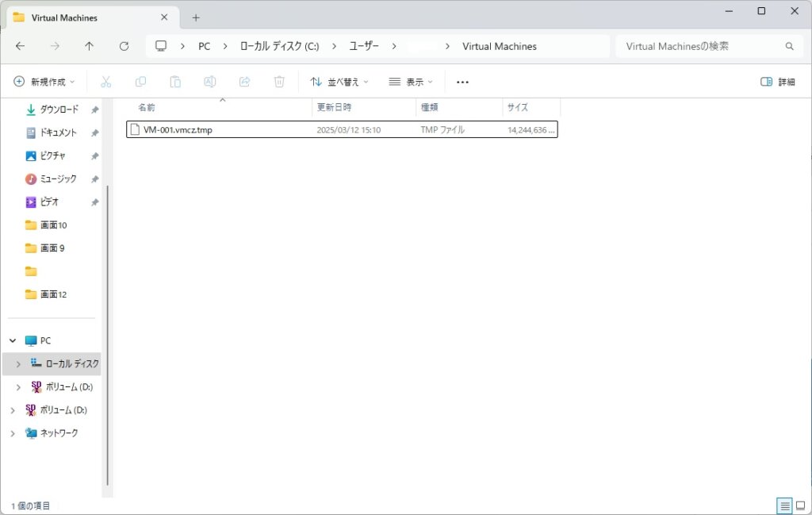Image resolution: width=812 pixels, height=515 pixels.
Task: Click the search magnifier icon
Action: (789, 46)
